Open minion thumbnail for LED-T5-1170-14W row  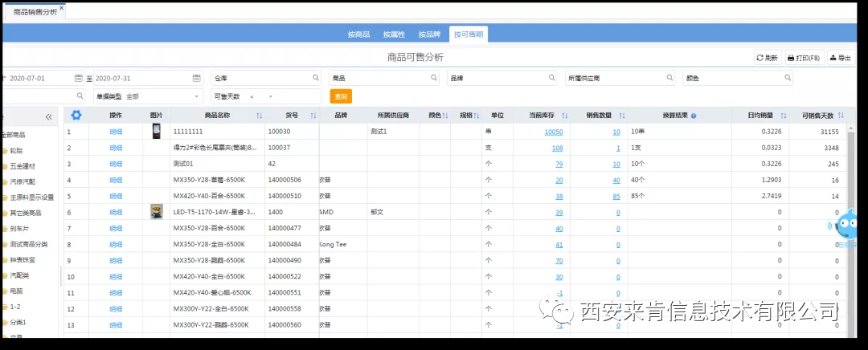pos(157,212)
